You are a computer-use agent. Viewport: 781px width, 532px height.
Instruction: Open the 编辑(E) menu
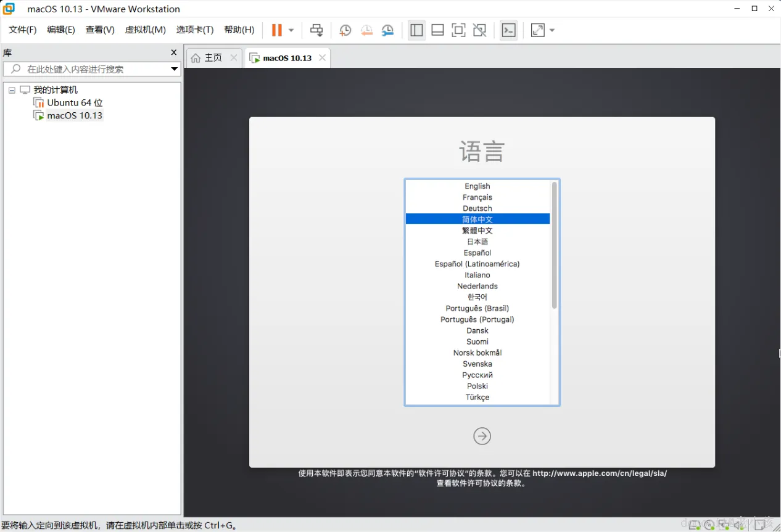pyautogui.click(x=61, y=30)
